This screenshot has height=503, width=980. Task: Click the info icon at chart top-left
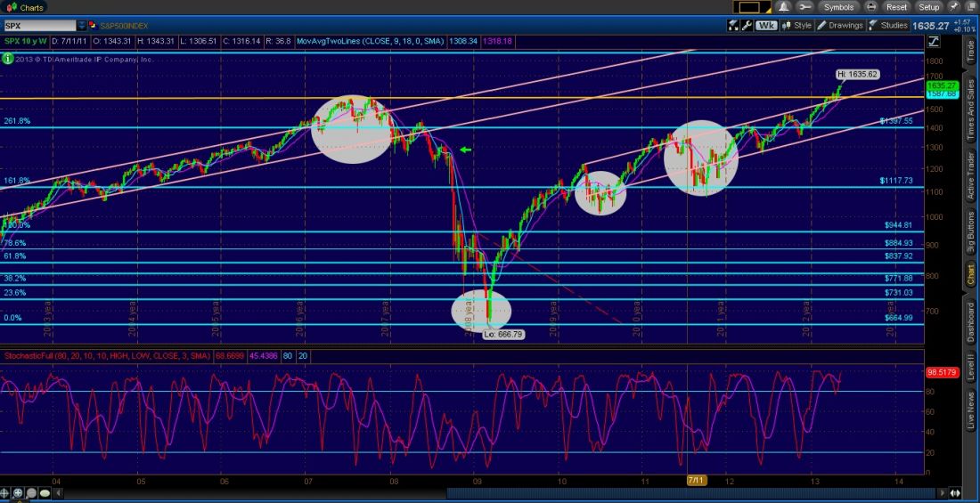[x=7, y=59]
